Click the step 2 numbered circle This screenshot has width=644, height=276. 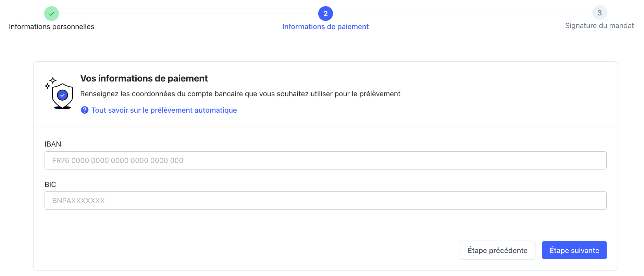[x=325, y=14]
